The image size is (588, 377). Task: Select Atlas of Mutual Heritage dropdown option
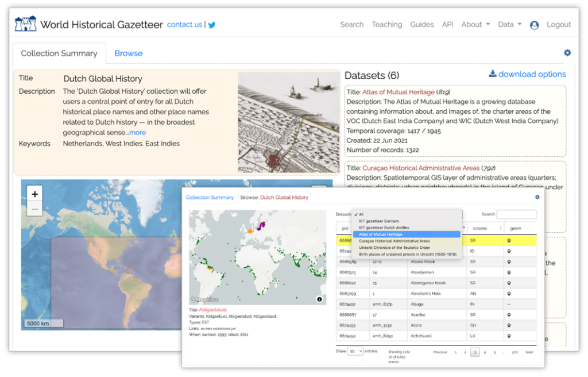click(x=406, y=234)
